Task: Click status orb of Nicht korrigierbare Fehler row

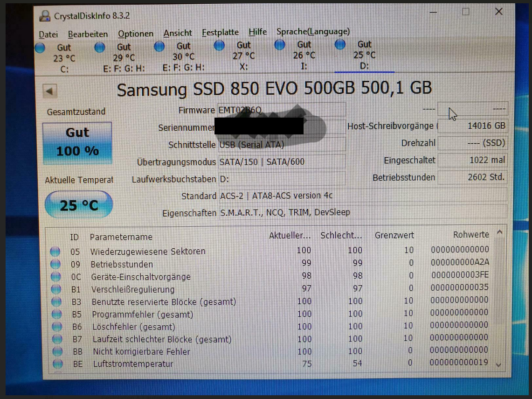Action: [x=58, y=351]
